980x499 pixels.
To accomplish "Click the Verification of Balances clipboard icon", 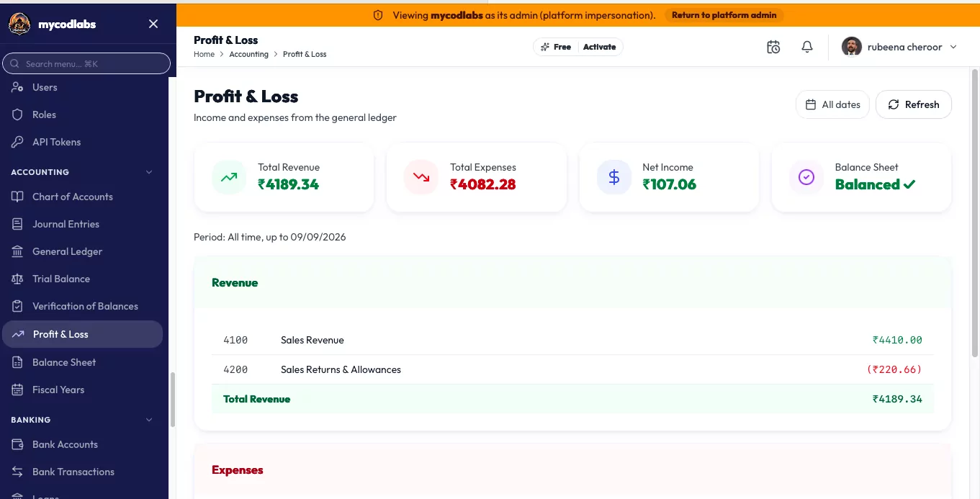I will [18, 306].
